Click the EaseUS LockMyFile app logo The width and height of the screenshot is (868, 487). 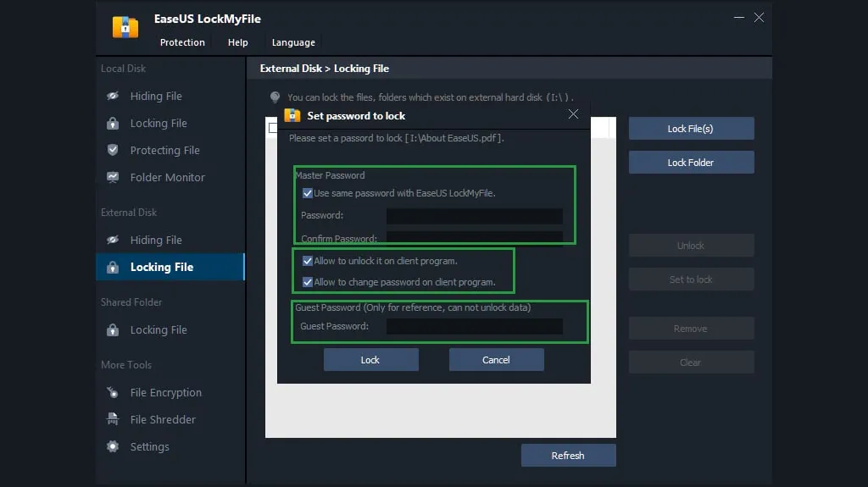(x=125, y=26)
